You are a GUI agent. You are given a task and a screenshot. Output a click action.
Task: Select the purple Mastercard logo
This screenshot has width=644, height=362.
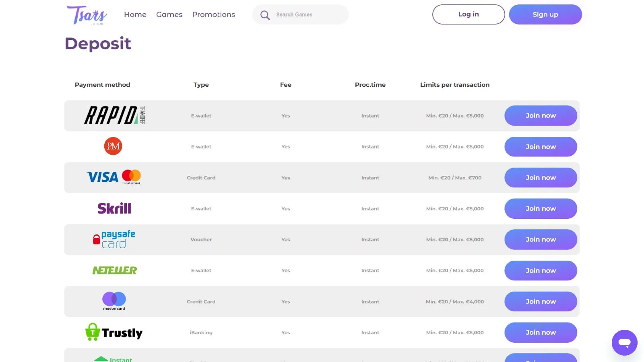114,301
